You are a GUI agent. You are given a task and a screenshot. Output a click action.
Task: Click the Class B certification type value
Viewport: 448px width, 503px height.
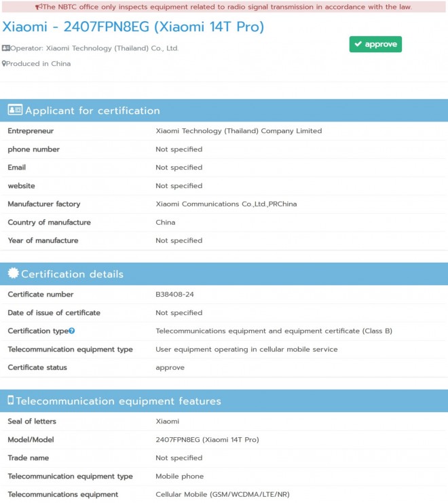pyautogui.click(x=274, y=331)
